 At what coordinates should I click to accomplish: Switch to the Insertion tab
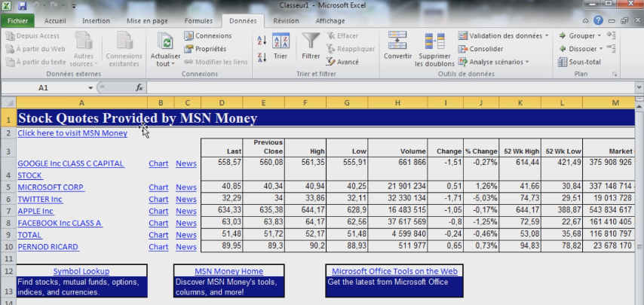click(96, 21)
